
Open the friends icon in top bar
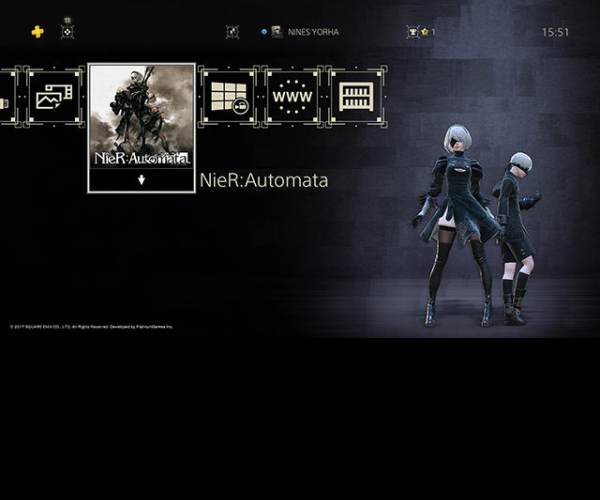pos(232,32)
